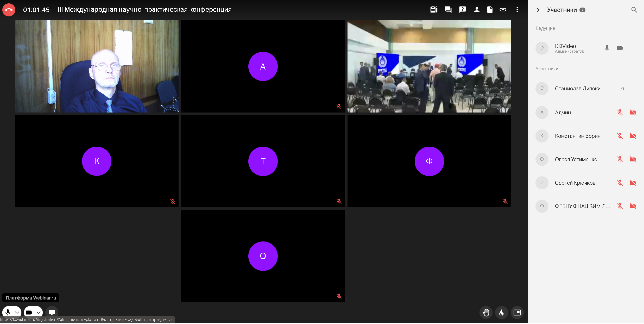Expand microphone options dropdown arrow
Image resolution: width=644 pixels, height=324 pixels.
17,312
